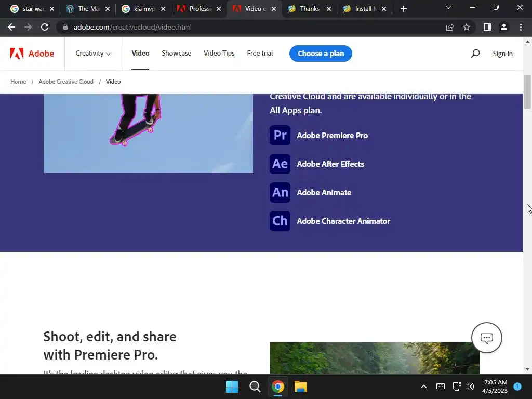
Task: Click the forward navigation arrow
Action: click(28, 27)
